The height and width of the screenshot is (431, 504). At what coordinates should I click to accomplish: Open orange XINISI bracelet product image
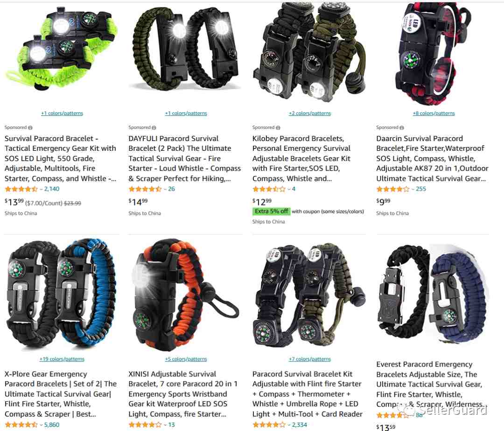click(x=185, y=295)
